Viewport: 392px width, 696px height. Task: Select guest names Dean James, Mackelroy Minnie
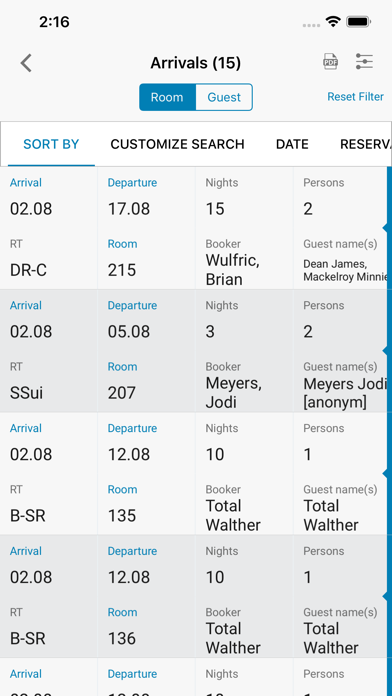(344, 270)
